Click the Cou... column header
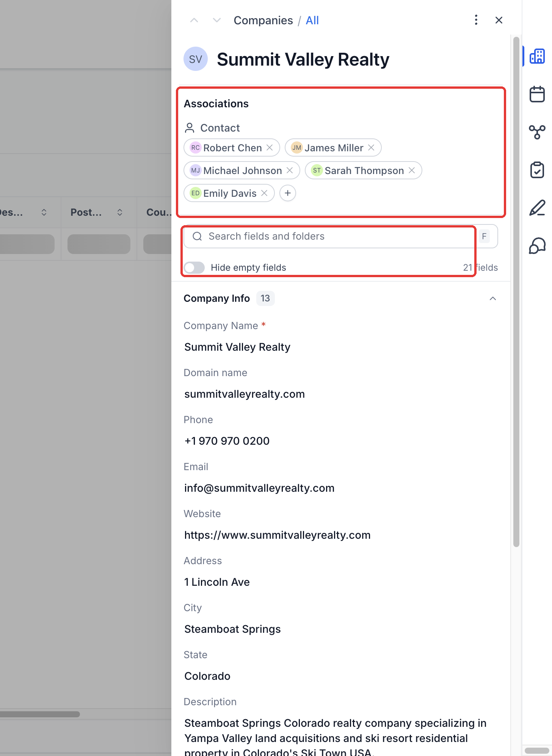 [158, 212]
